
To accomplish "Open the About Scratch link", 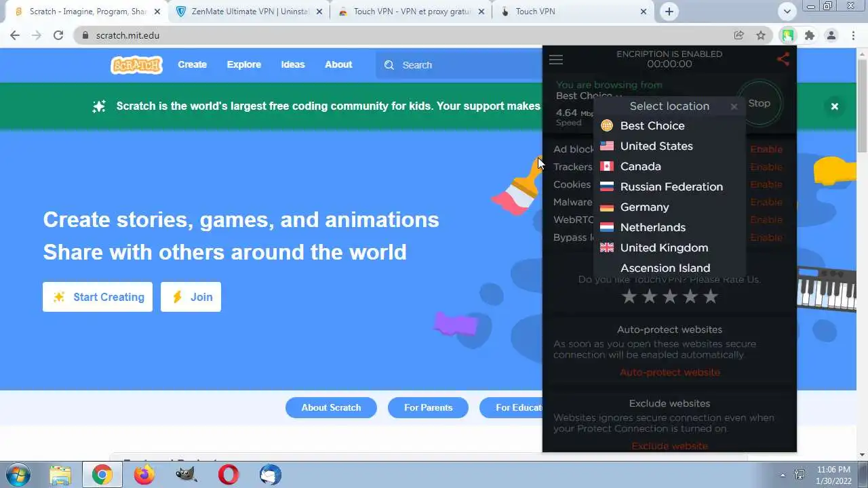I will [x=331, y=407].
